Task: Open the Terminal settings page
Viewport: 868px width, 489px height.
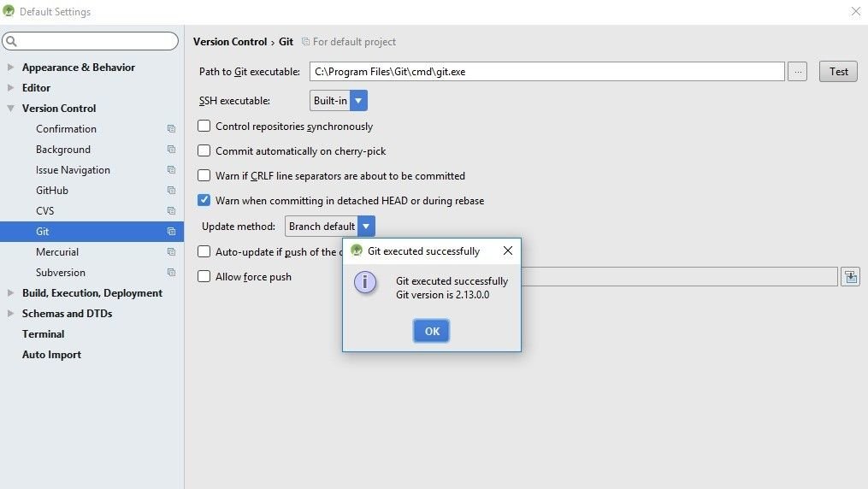Action: click(43, 334)
